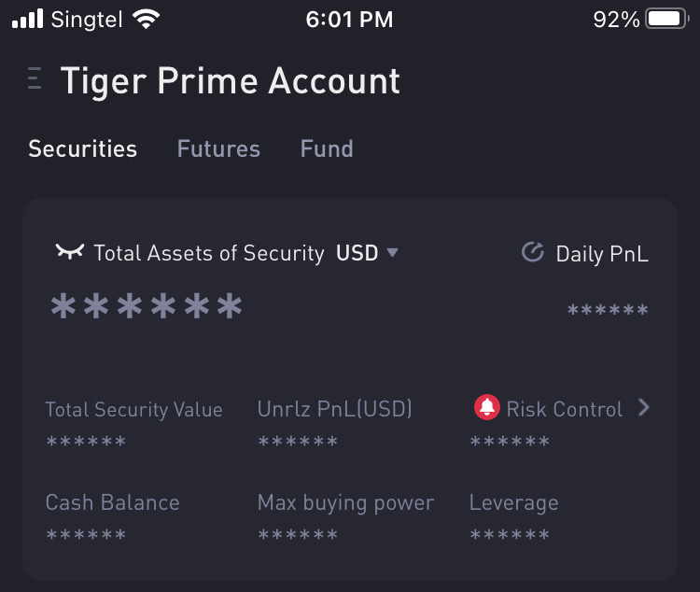This screenshot has height=592, width=700.
Task: Click the refresh icon next to Daily PnL
Action: click(533, 252)
